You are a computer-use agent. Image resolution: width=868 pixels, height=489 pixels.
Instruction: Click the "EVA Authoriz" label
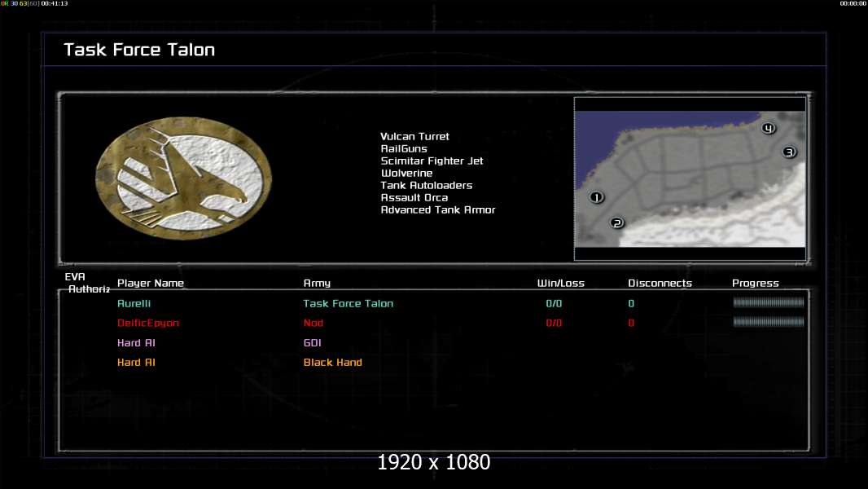[87, 283]
